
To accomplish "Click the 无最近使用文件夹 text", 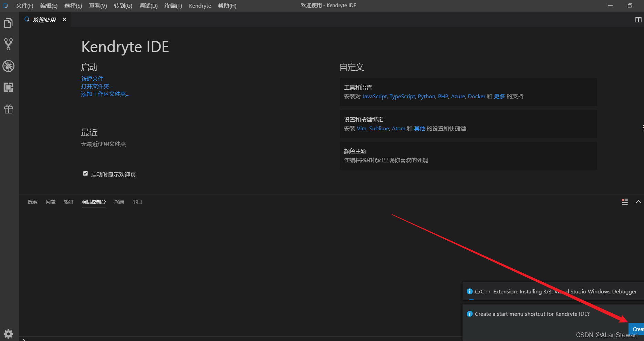I will click(103, 144).
